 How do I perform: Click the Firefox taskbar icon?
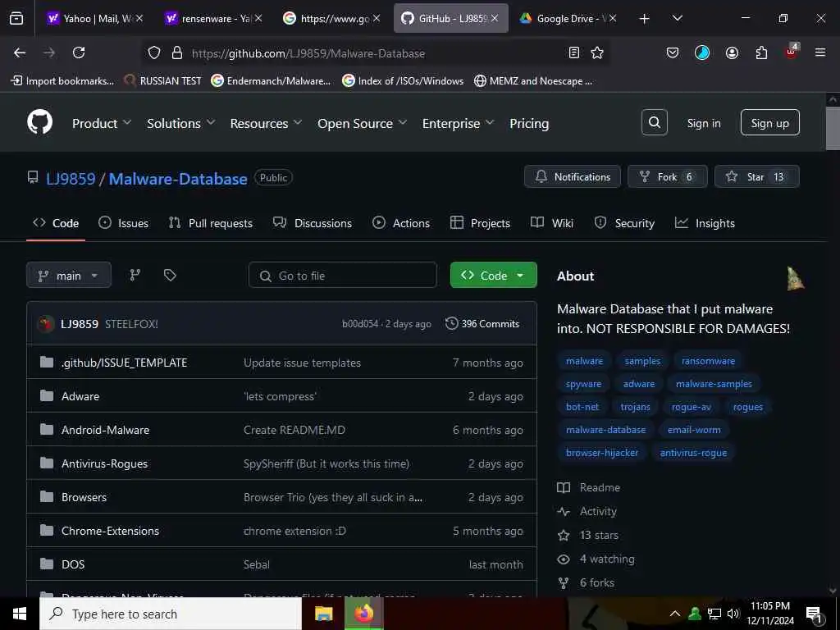click(x=363, y=614)
